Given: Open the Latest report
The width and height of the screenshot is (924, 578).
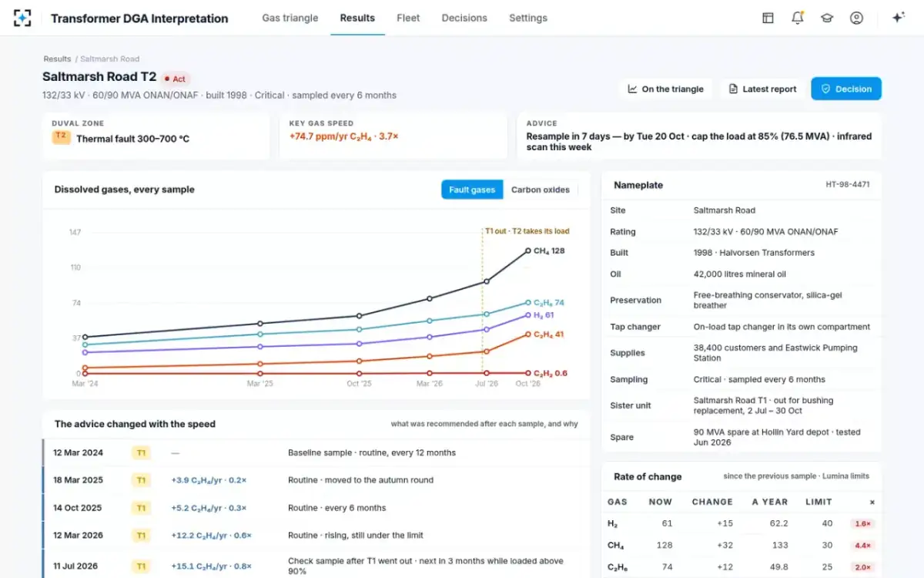Looking at the screenshot, I should 762,89.
